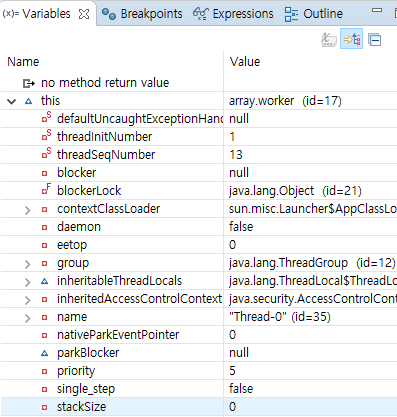Switch to the Breakpoints tab

point(142,14)
